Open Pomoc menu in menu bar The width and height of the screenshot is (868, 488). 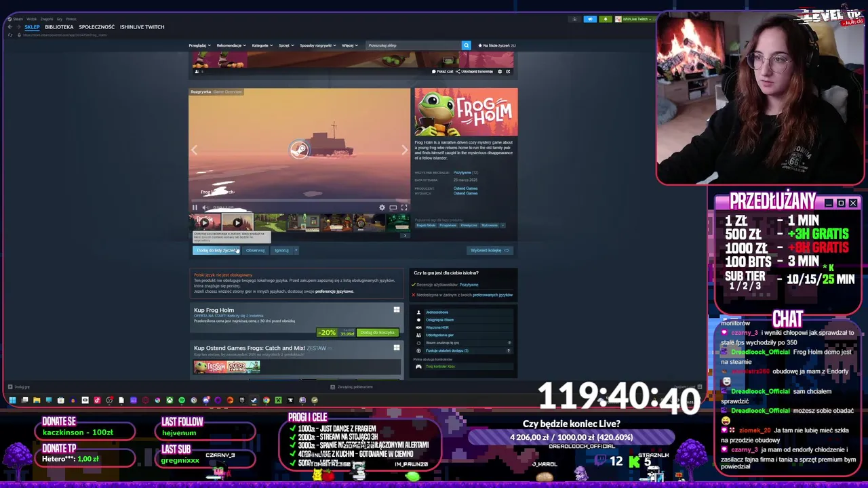click(71, 19)
